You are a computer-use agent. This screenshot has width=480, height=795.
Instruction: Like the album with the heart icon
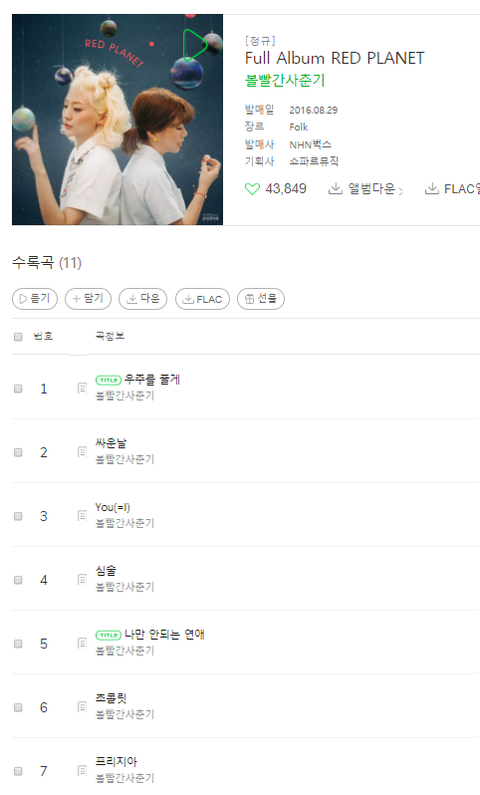coord(252,189)
